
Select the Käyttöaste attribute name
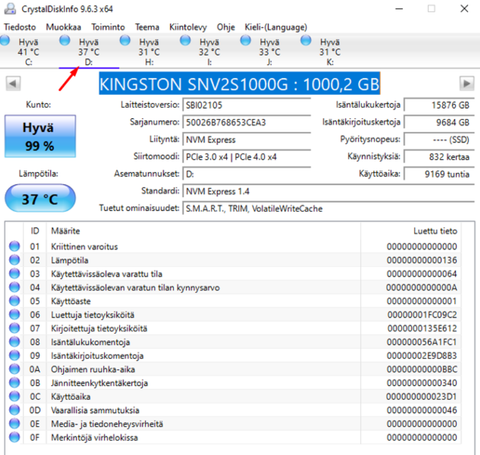coord(71,301)
